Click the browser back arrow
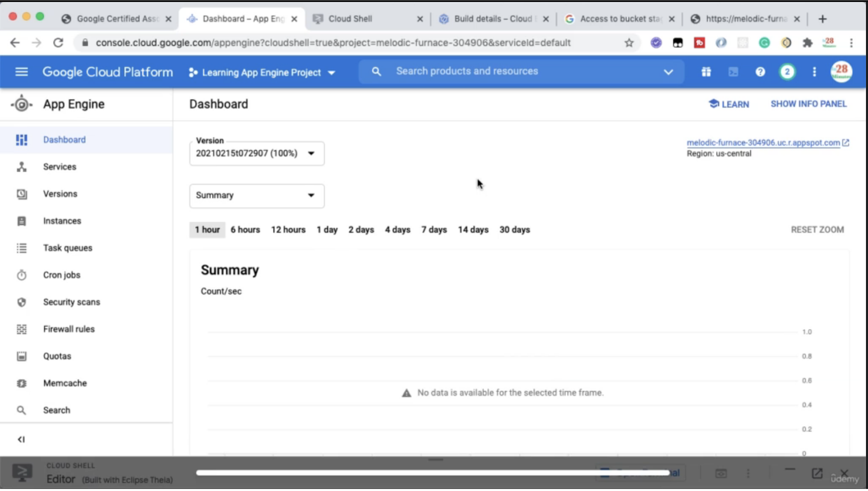The width and height of the screenshot is (868, 491). click(x=15, y=43)
